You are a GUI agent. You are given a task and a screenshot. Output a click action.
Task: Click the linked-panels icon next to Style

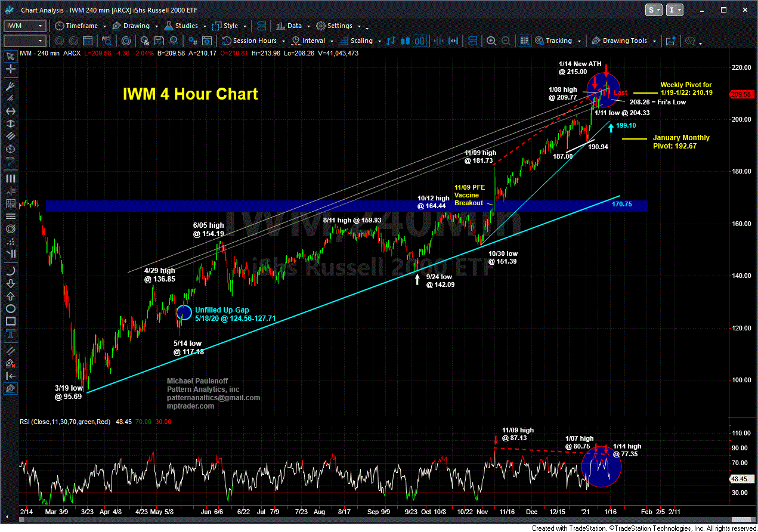point(261,25)
